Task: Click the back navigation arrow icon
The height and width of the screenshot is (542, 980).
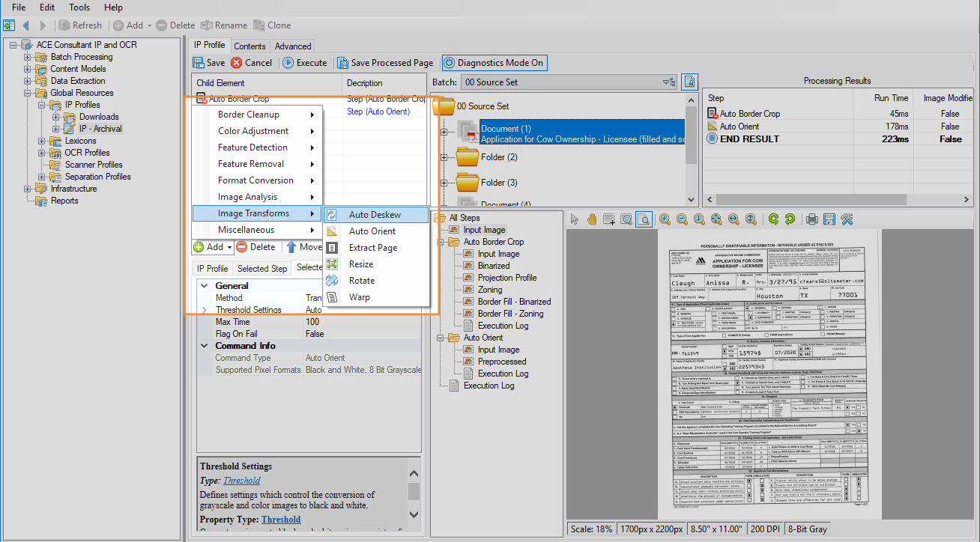Action: click(x=25, y=25)
